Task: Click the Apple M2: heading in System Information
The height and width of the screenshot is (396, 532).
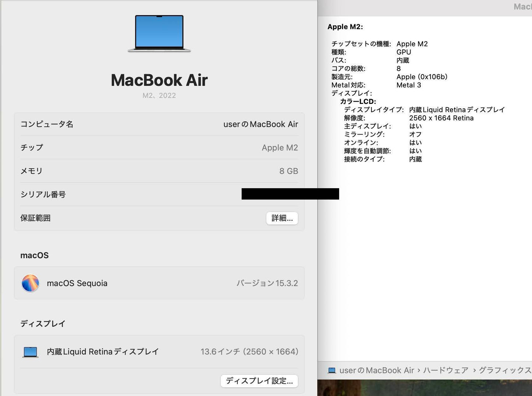Action: click(345, 27)
